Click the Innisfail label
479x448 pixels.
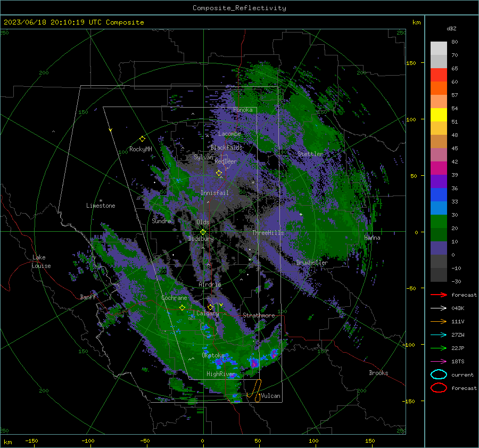coord(214,193)
